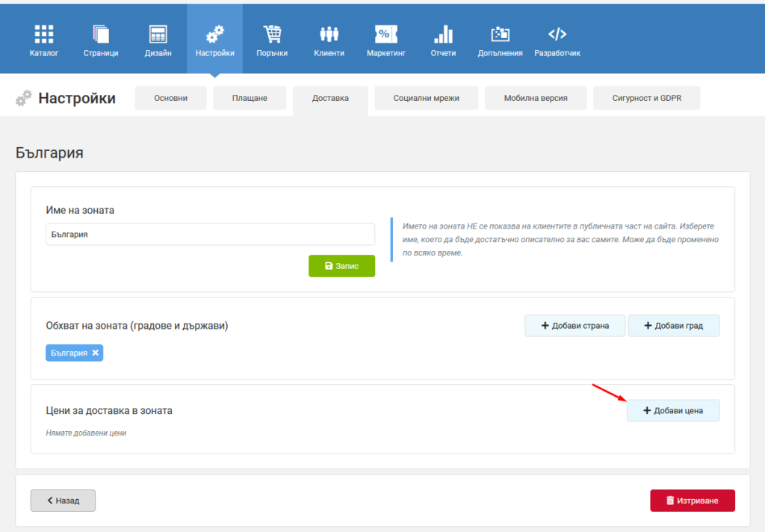765x532 pixels.
Task: Click the България page title
Action: pyautogui.click(x=50, y=152)
